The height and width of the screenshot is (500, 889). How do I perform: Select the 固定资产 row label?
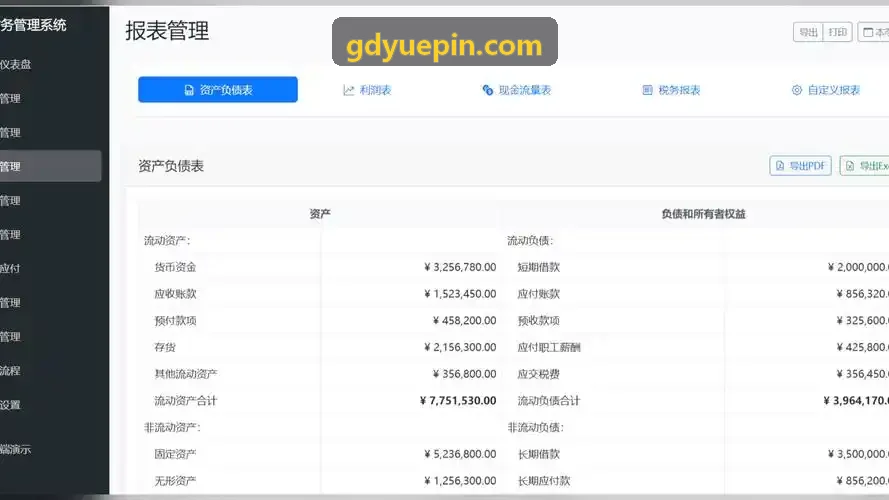pos(175,454)
